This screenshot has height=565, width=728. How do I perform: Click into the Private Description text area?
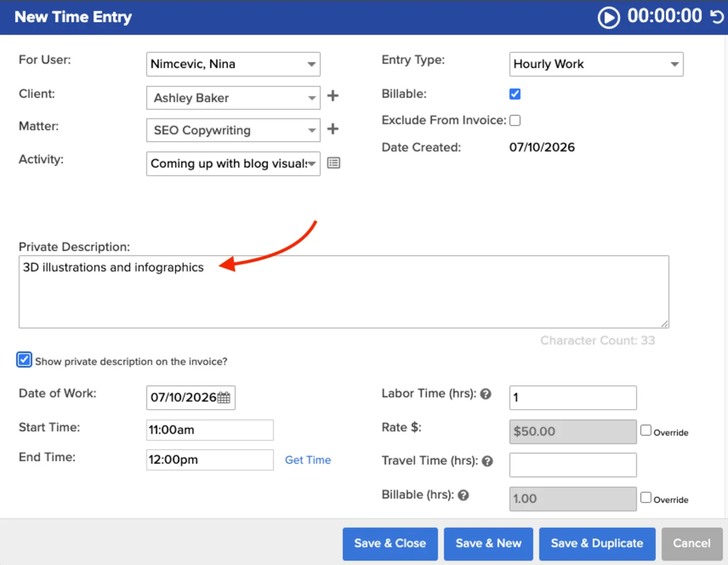(x=344, y=292)
